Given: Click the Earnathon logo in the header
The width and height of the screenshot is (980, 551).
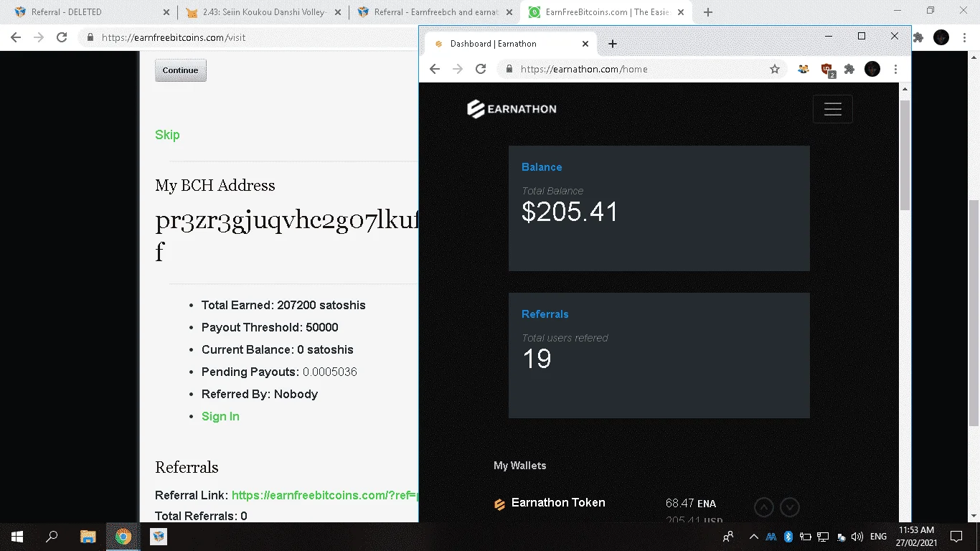Looking at the screenshot, I should (x=512, y=109).
